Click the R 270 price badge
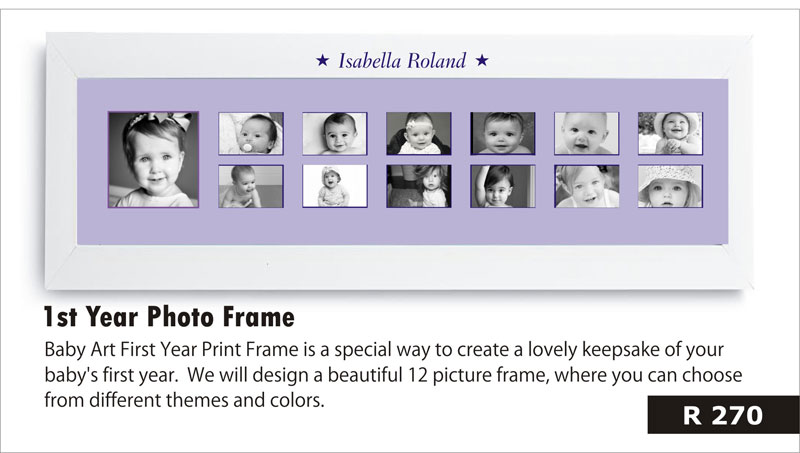 (723, 414)
